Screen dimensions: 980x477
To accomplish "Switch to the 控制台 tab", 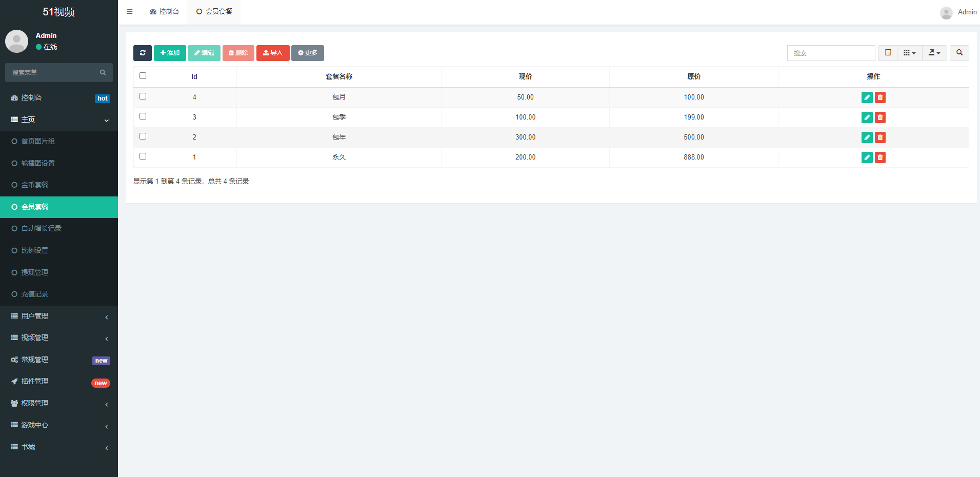I will [165, 12].
